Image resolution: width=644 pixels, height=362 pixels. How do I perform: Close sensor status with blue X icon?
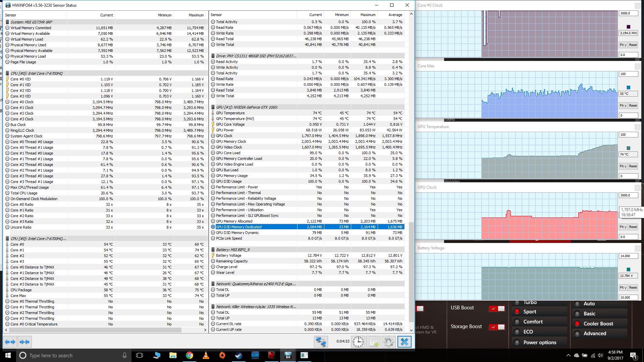[405, 342]
